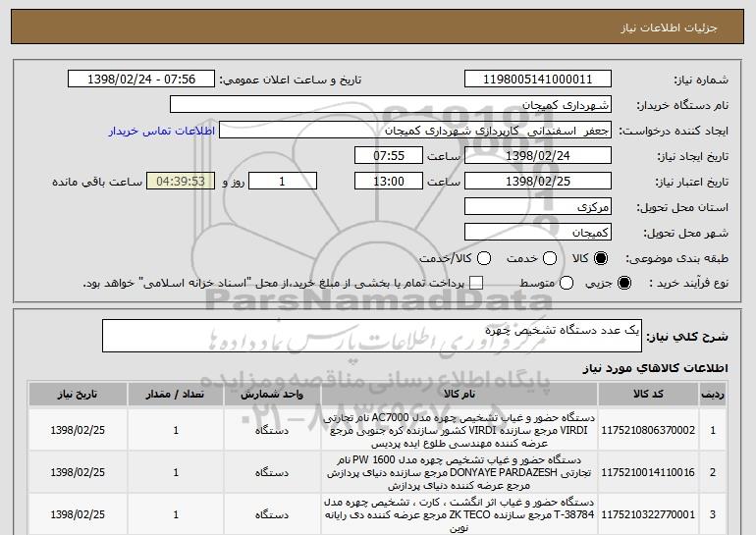Click the PW 1600 product name cell
Screen dimensions: 756x535
[459, 472]
